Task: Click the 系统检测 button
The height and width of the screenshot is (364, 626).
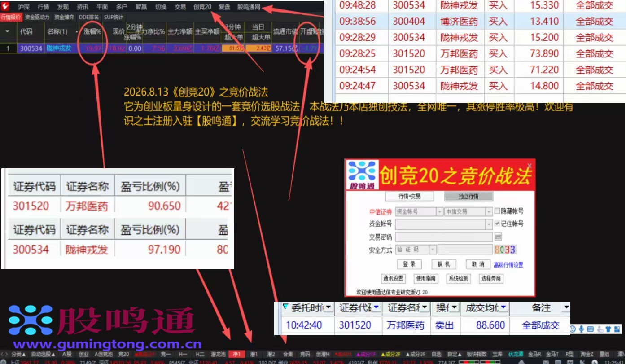Action: (x=458, y=278)
